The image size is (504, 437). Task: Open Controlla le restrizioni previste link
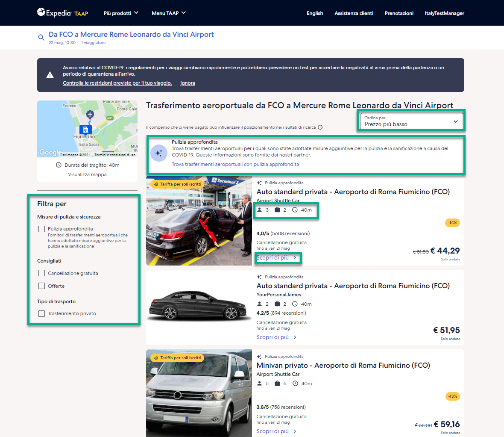click(x=117, y=83)
